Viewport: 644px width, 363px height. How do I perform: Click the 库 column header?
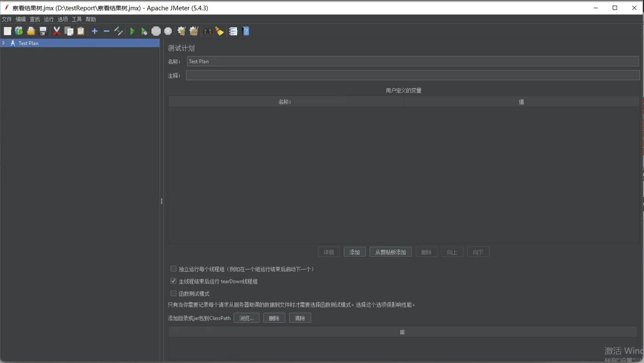tap(403, 332)
